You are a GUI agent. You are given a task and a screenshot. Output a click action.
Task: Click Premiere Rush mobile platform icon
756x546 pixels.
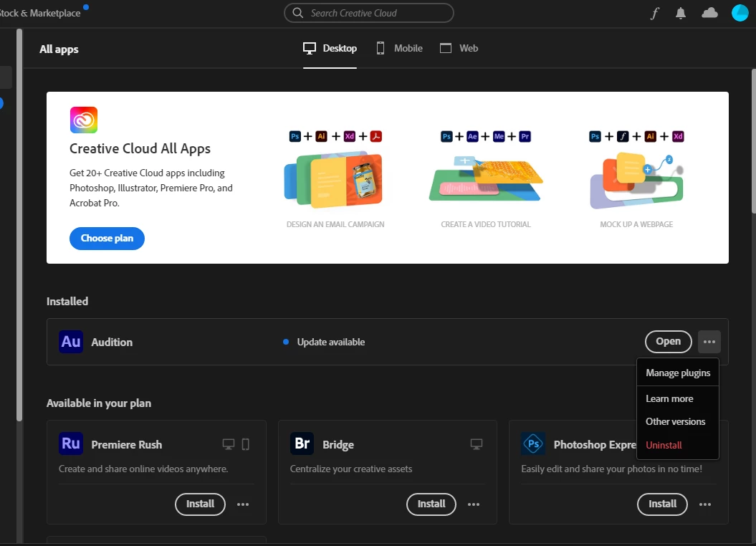tap(245, 444)
